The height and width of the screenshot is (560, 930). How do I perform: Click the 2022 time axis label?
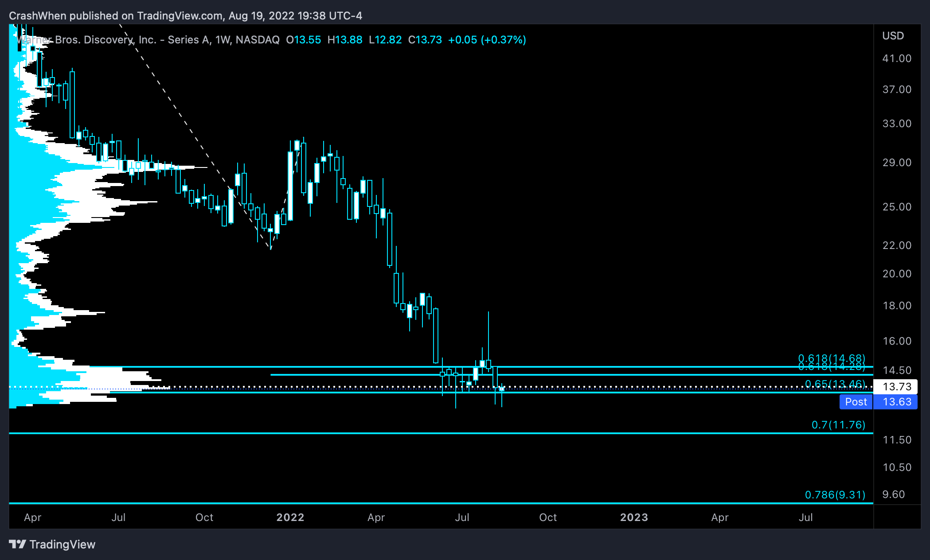click(290, 517)
